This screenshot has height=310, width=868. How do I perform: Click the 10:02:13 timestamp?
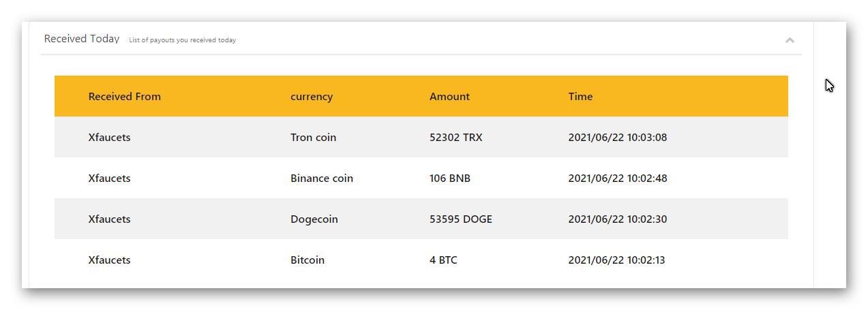617,260
